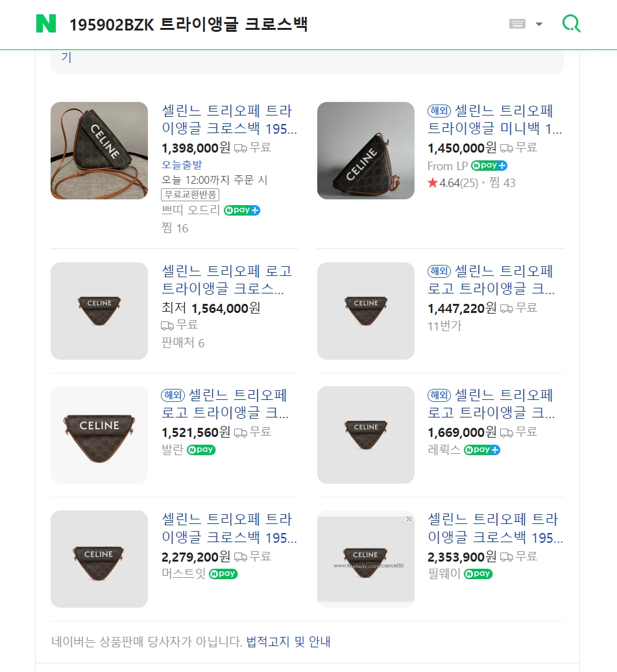Click the ad marker on 필웨이 thumbnail
Viewport: 617px width, 672px height.
[409, 519]
